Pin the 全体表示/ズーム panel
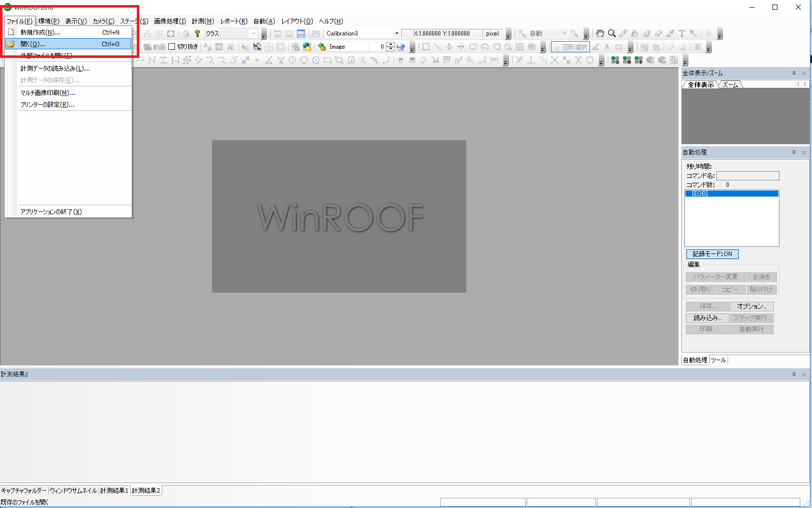The image size is (812, 508). coord(794,73)
